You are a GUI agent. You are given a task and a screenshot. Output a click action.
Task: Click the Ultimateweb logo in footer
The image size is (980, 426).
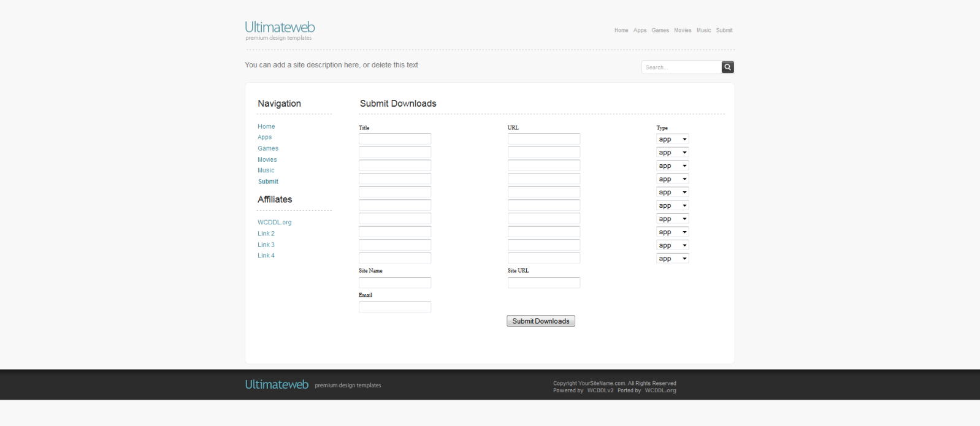[x=277, y=384]
